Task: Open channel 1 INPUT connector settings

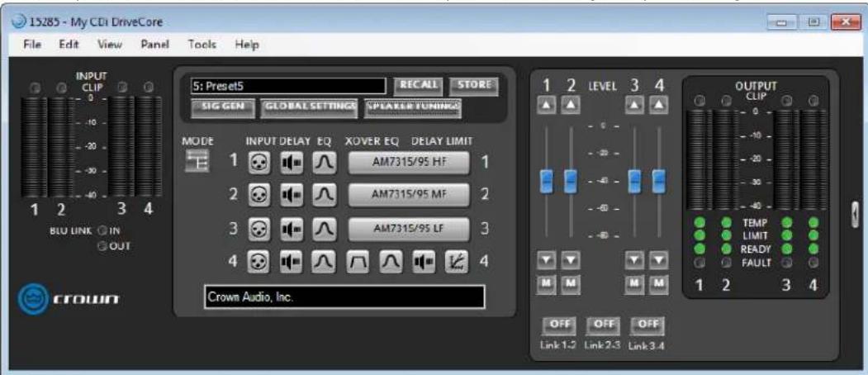Action: pos(258,162)
